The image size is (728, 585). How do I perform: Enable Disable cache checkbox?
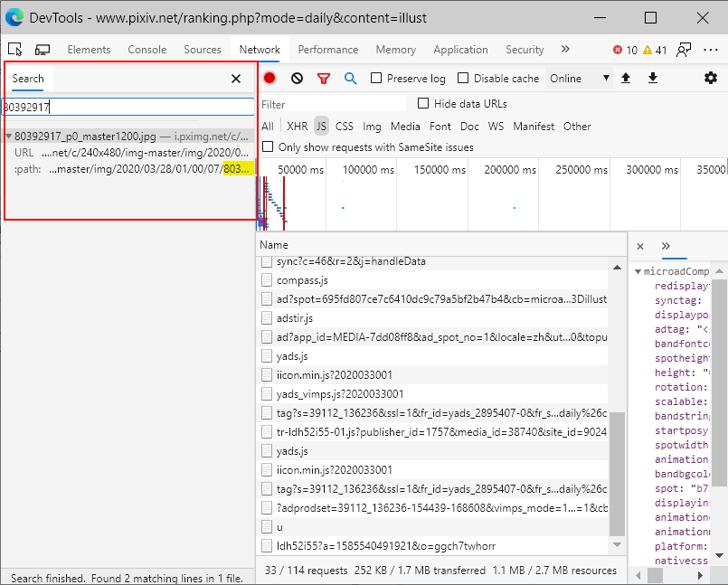[x=463, y=78]
